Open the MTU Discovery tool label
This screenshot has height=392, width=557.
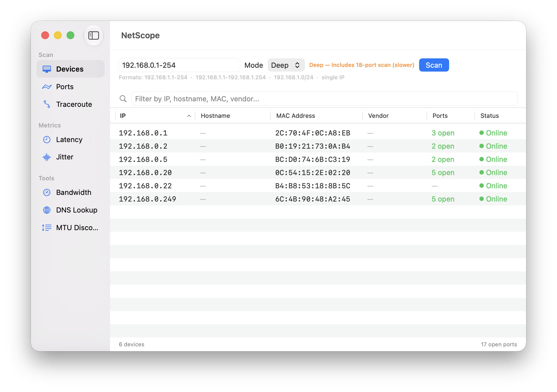pos(77,228)
